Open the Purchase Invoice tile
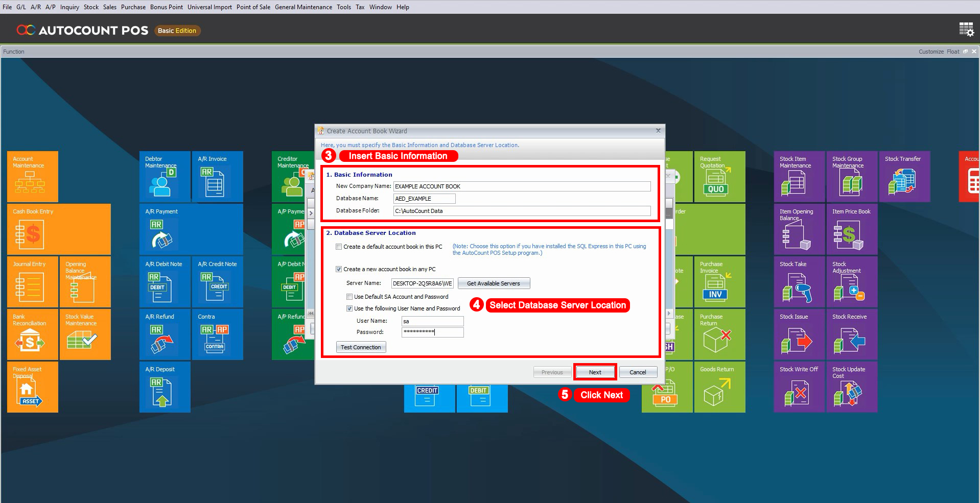The height and width of the screenshot is (503, 980). 720,282
